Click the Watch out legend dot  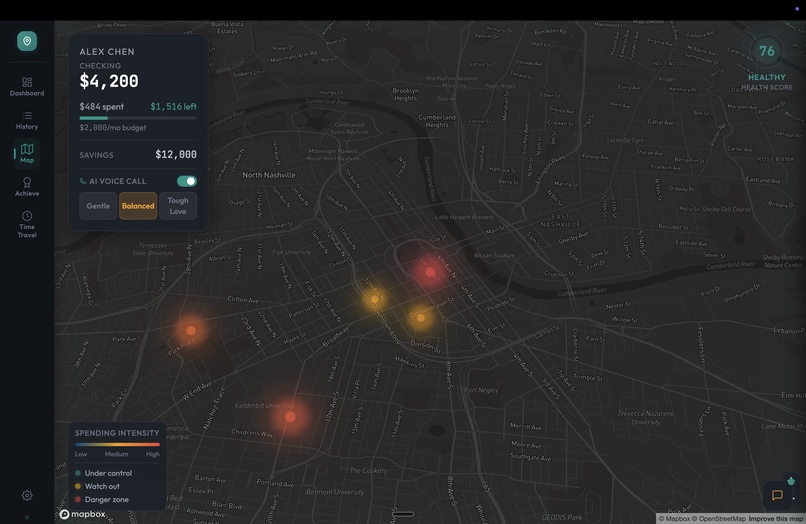[78, 486]
